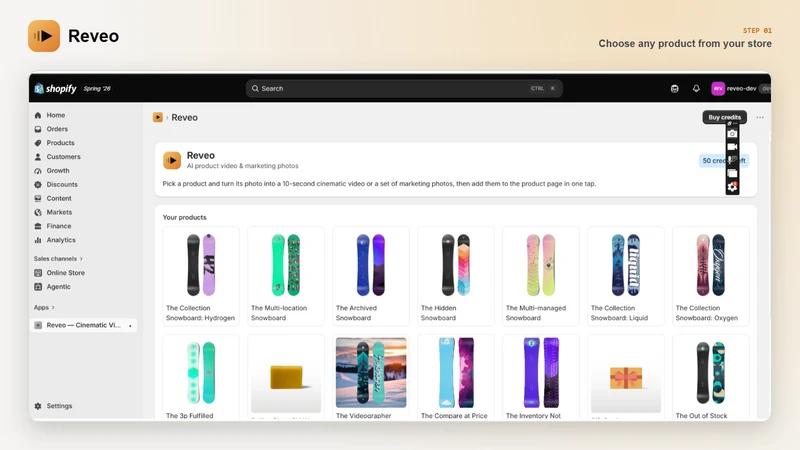Open the three-dots more actions menu

click(760, 117)
